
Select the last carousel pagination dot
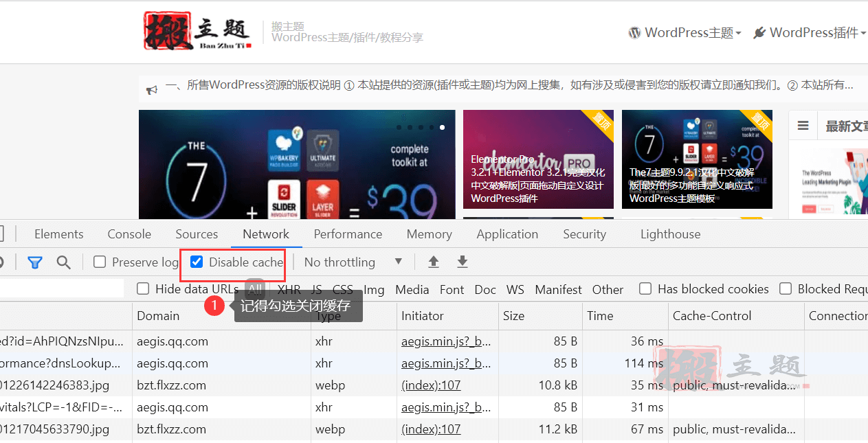pos(442,127)
